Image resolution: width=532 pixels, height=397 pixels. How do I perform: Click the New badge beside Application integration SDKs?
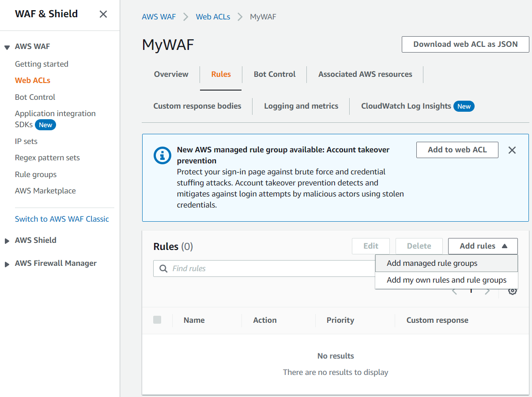click(45, 125)
